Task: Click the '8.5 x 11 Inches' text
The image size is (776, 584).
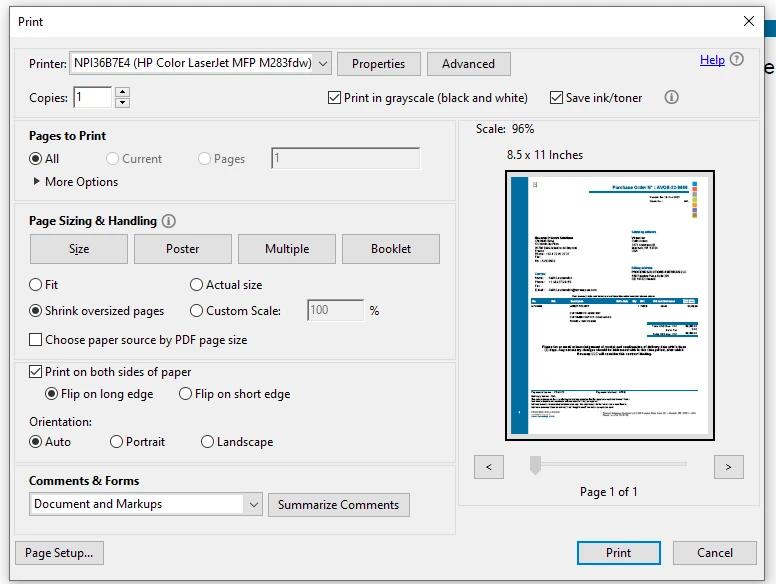Action: click(545, 155)
